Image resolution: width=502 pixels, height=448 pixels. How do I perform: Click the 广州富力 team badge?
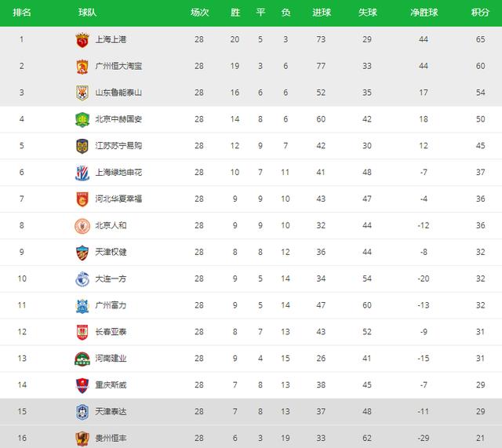tap(82, 305)
